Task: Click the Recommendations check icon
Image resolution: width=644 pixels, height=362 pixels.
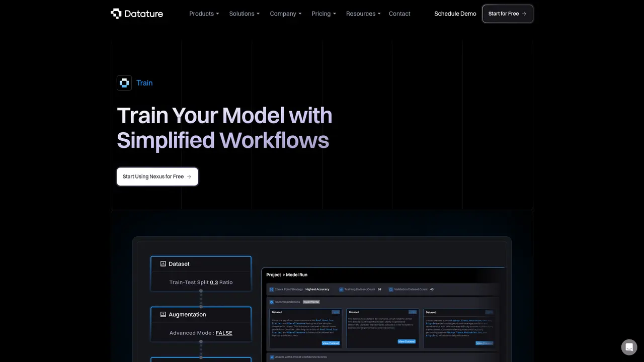Action: coord(272,302)
